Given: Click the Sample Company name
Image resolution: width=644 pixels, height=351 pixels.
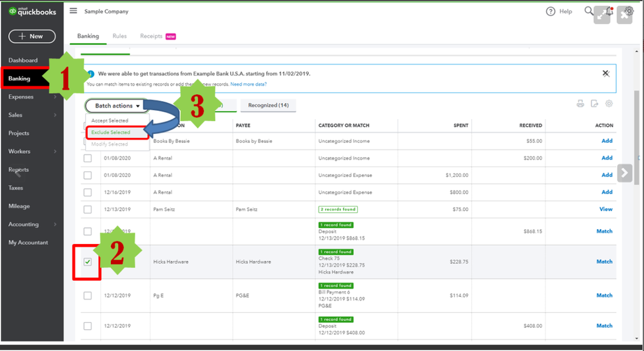Looking at the screenshot, I should 106,12.
